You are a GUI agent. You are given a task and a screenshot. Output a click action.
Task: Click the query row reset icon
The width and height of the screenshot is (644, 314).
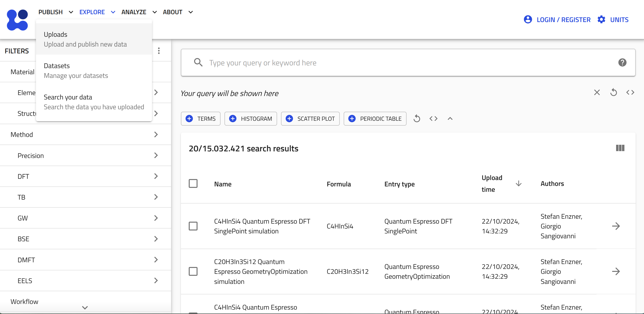click(613, 93)
